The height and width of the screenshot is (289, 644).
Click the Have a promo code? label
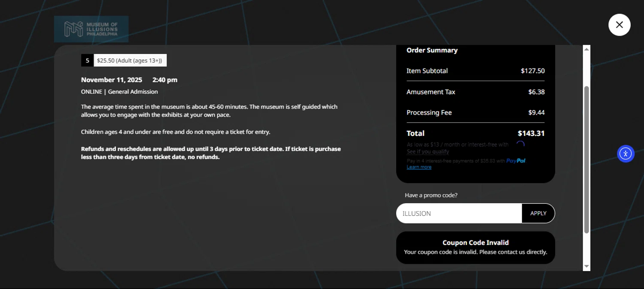[431, 195]
